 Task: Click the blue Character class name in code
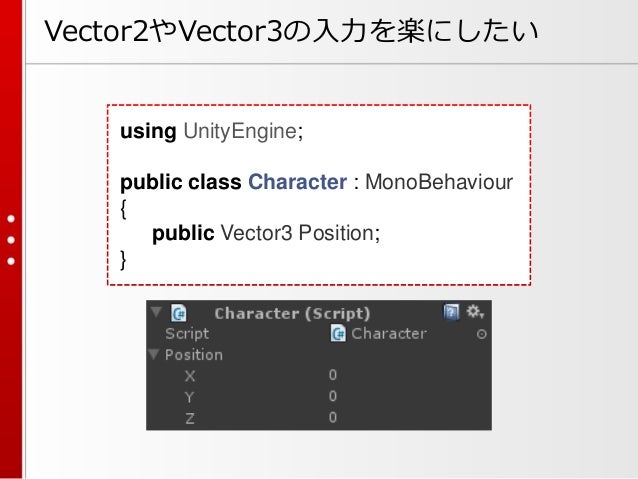pos(297,182)
